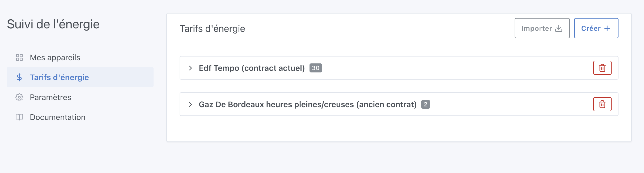
Task: Click the Suivi de l'énergie heading
Action: point(53,24)
